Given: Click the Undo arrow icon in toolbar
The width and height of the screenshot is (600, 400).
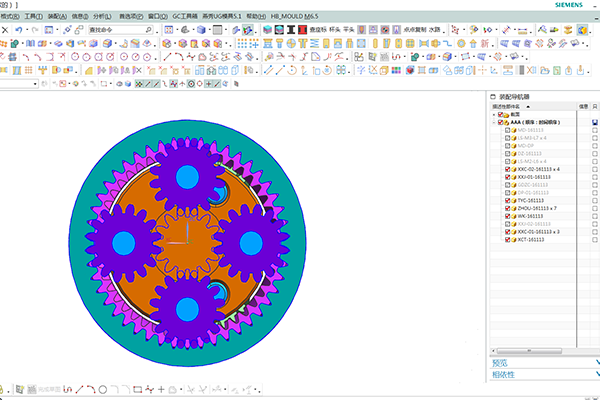Looking at the screenshot, I should click(19, 30).
